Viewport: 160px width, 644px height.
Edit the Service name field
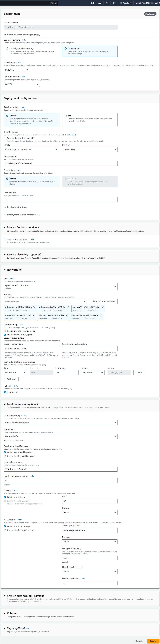click(x=61, y=163)
